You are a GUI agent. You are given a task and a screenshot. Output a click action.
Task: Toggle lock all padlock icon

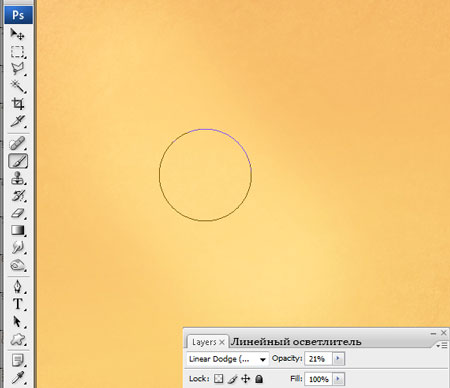pos(259,379)
